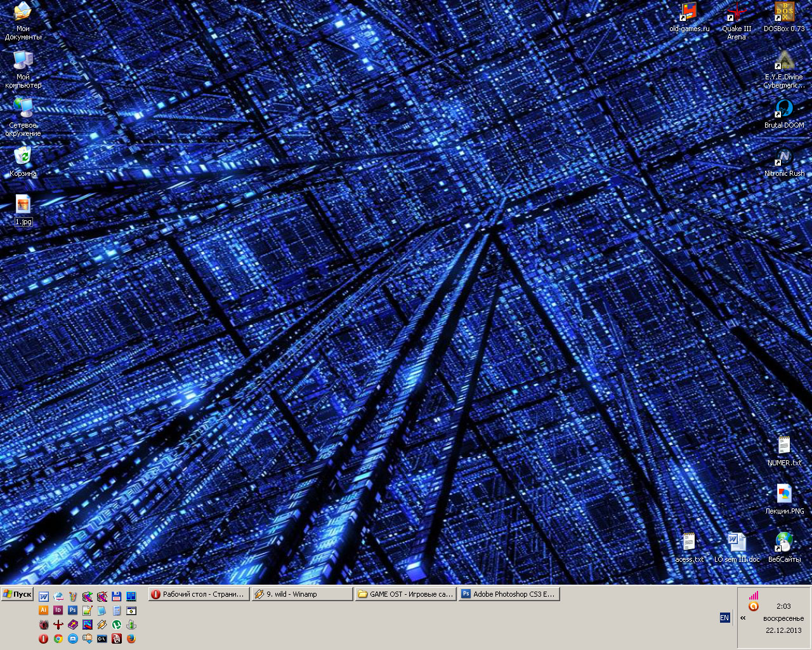Switch to the Winamp taskbar window
Viewport: 812px width, 650px height.
pyautogui.click(x=302, y=594)
